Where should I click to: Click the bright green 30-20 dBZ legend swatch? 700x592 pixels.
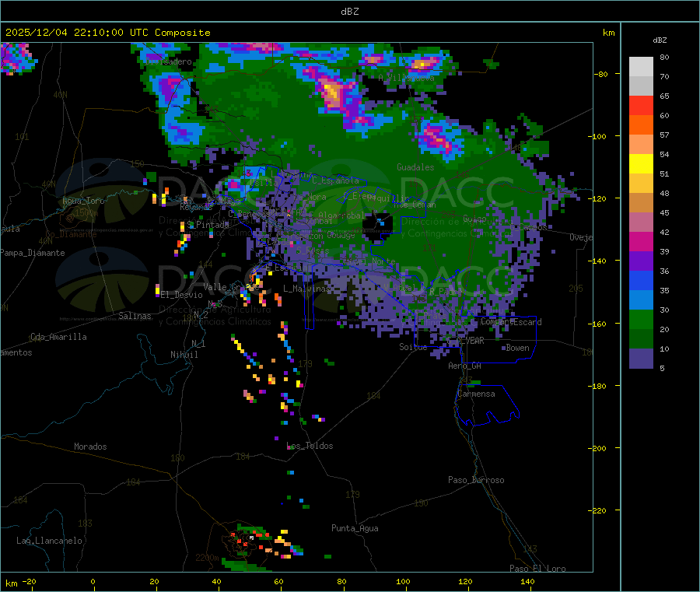641,319
